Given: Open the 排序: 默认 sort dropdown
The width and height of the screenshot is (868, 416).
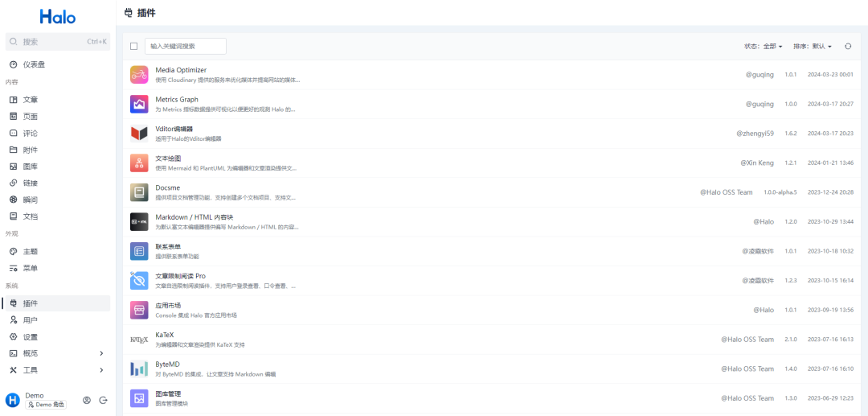Looking at the screenshot, I should tap(812, 47).
